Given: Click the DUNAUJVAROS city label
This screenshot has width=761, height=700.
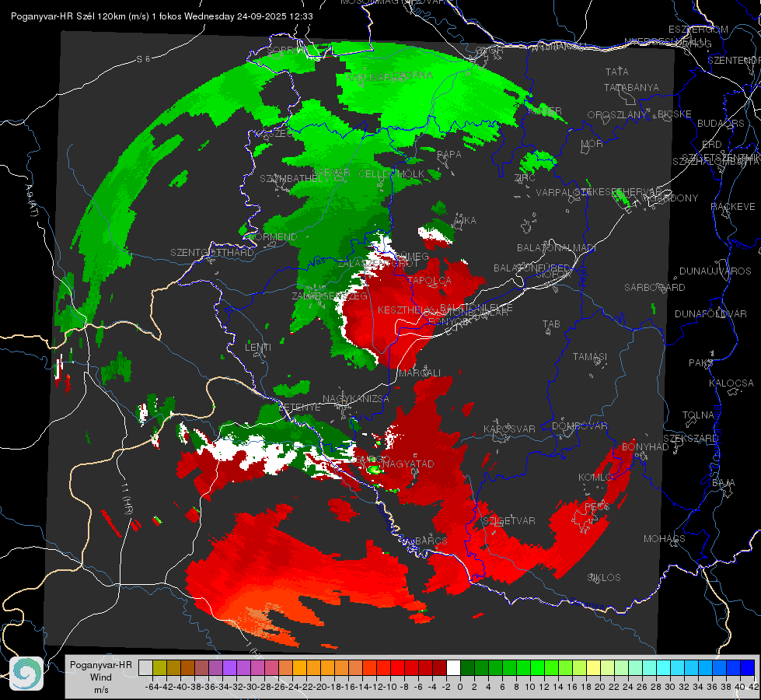Looking at the screenshot, I should [715, 271].
